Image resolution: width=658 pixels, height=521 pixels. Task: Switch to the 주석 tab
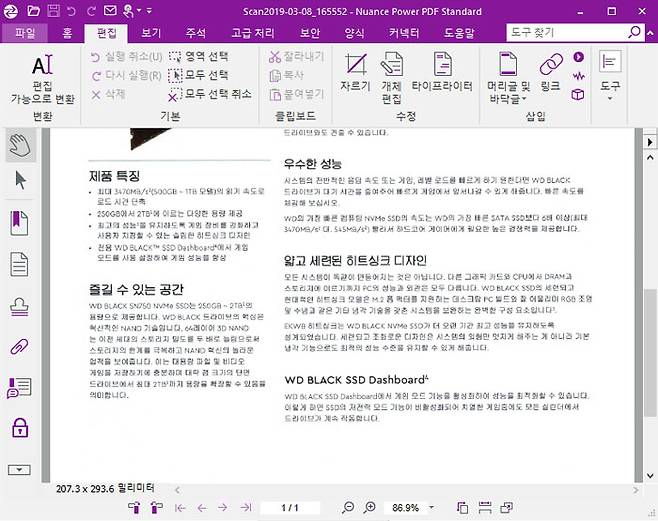click(x=196, y=33)
